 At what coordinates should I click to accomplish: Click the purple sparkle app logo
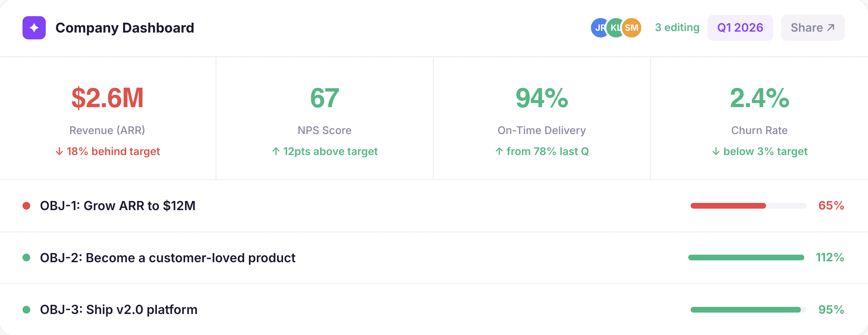click(34, 28)
